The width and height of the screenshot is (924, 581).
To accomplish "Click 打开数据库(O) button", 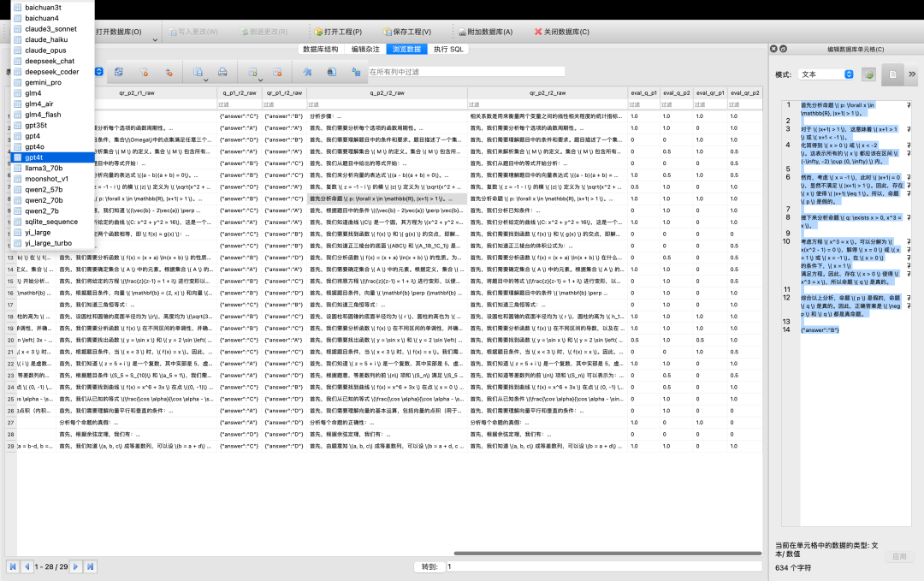I will (118, 32).
